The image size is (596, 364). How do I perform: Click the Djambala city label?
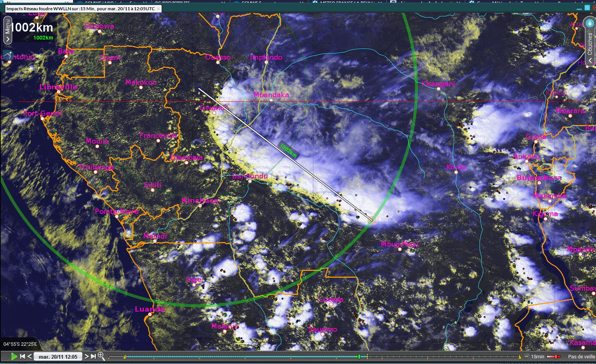(186, 157)
